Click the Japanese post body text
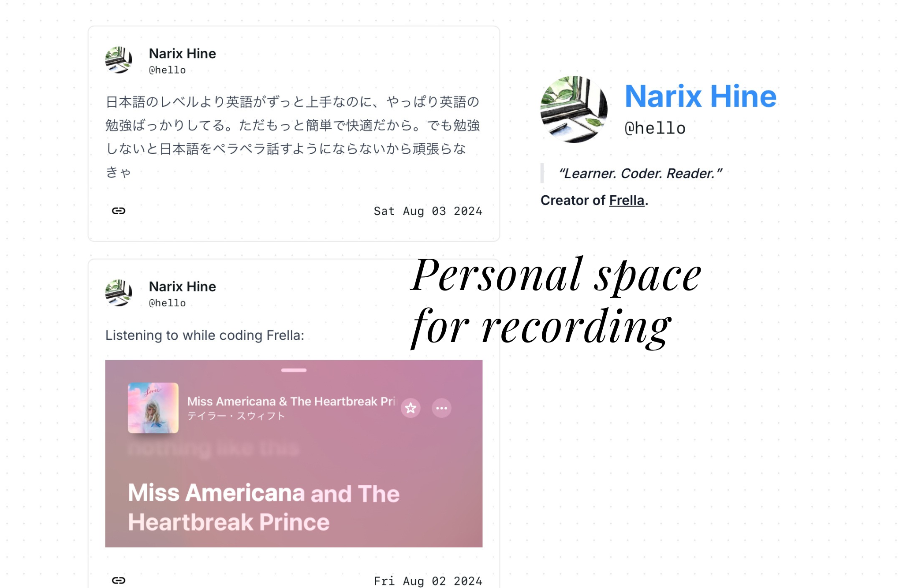This screenshot has height=588, width=903. [293, 137]
